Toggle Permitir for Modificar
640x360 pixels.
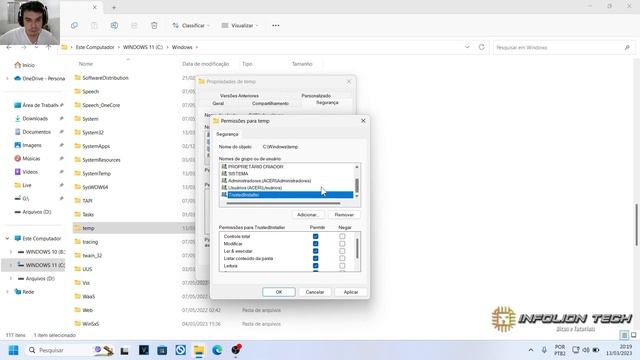316,244
